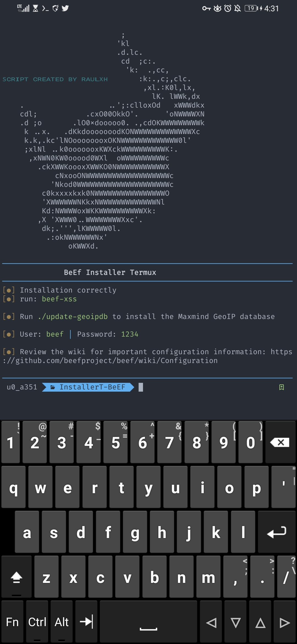Tap the green add-bookmark icon in terminal

pyautogui.click(x=282, y=387)
